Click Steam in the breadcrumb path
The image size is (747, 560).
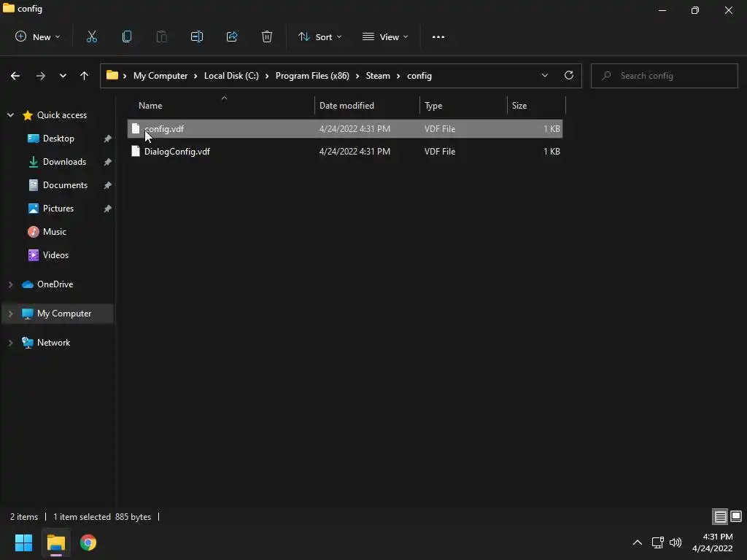(x=378, y=76)
